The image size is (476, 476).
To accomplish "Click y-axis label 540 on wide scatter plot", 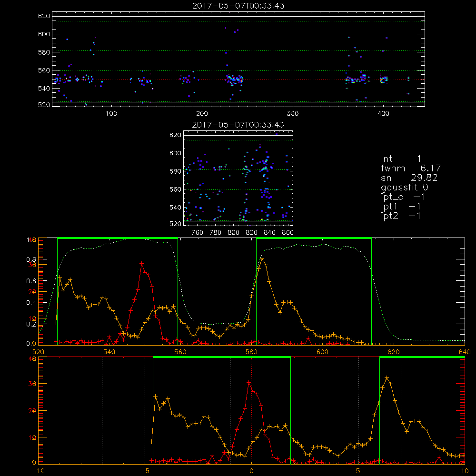I will point(44,89).
